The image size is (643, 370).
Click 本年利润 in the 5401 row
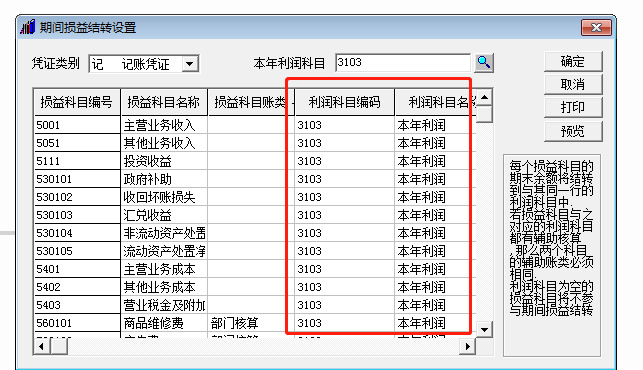(436, 269)
